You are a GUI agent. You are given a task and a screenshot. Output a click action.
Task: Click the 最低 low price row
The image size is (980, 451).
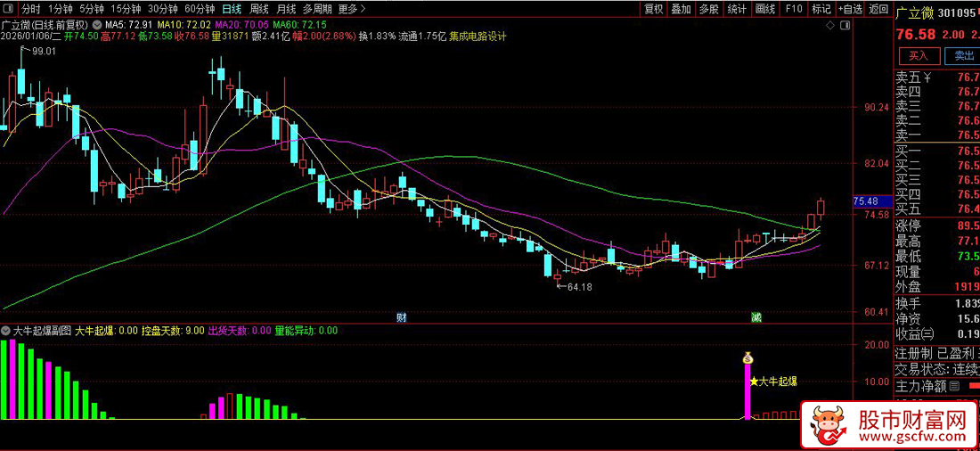click(937, 257)
